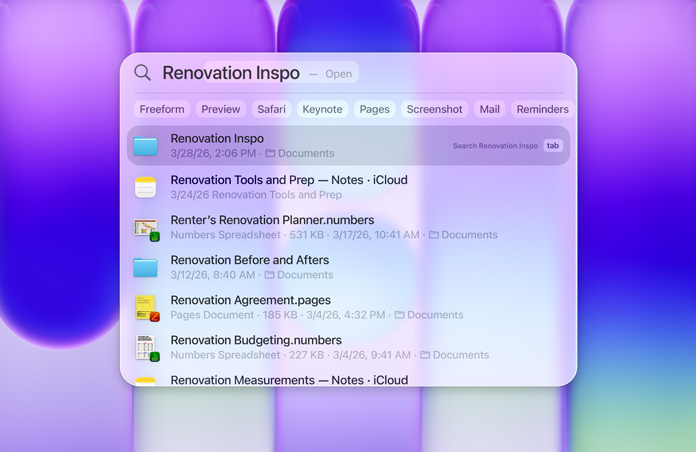The width and height of the screenshot is (696, 452).
Task: Select Renovation Budgeting.numbers result title
Action: point(255,340)
